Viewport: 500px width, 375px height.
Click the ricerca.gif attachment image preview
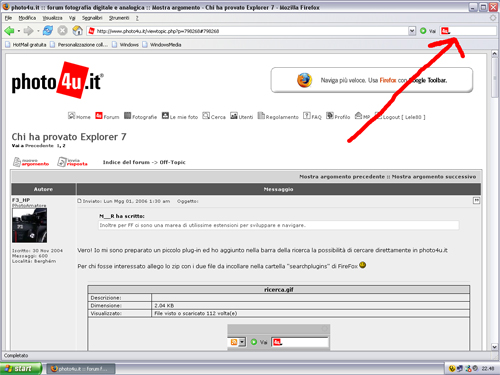pyautogui.click(x=279, y=338)
